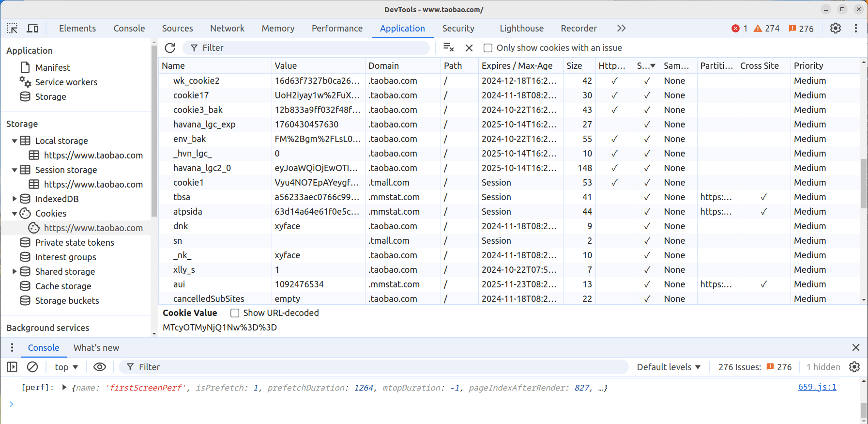Switch to the Console tab in the top bar

pos(129,28)
